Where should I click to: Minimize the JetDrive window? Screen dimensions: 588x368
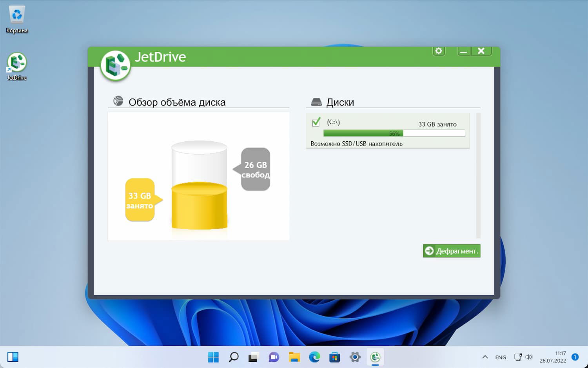point(464,51)
